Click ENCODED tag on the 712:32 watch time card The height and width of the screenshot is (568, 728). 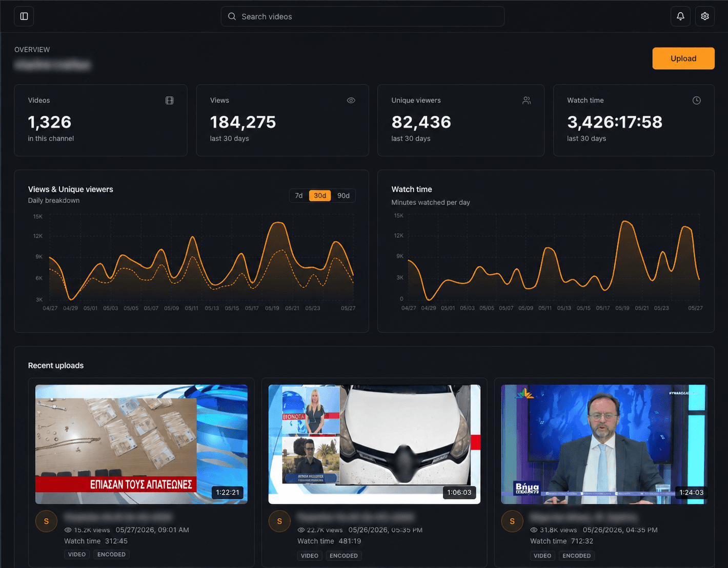(x=577, y=556)
